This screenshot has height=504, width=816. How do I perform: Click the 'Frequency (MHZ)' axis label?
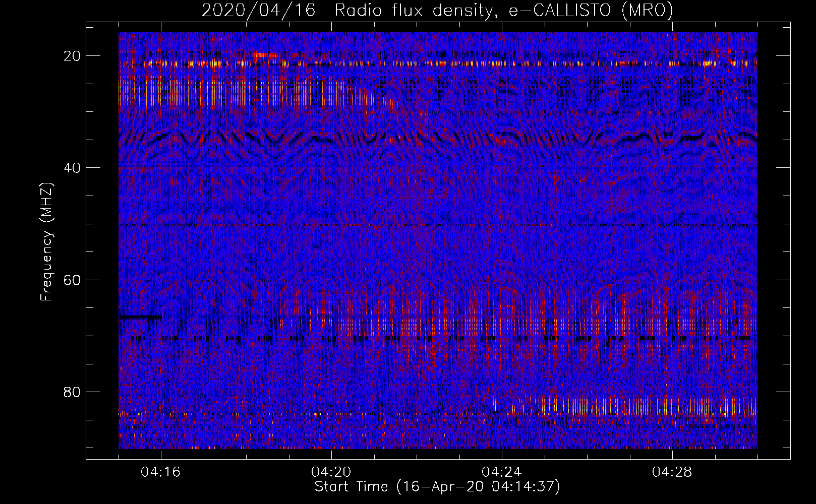click(46, 242)
